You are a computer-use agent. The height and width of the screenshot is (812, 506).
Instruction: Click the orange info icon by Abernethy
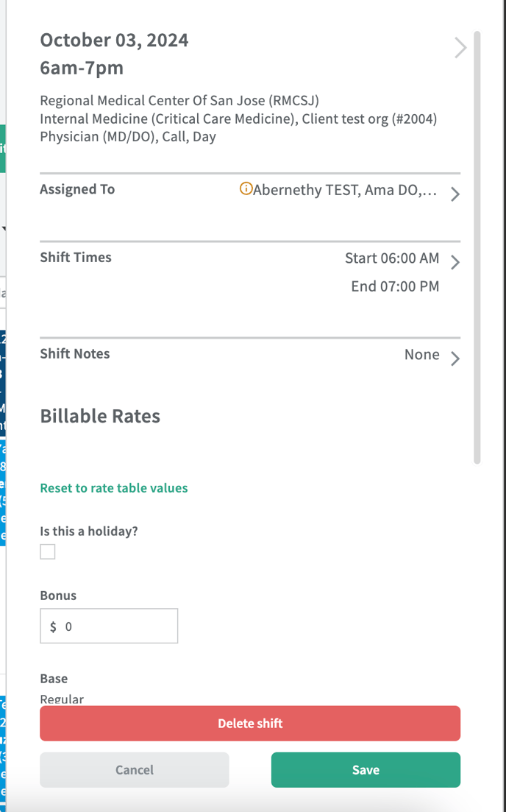[x=246, y=189]
